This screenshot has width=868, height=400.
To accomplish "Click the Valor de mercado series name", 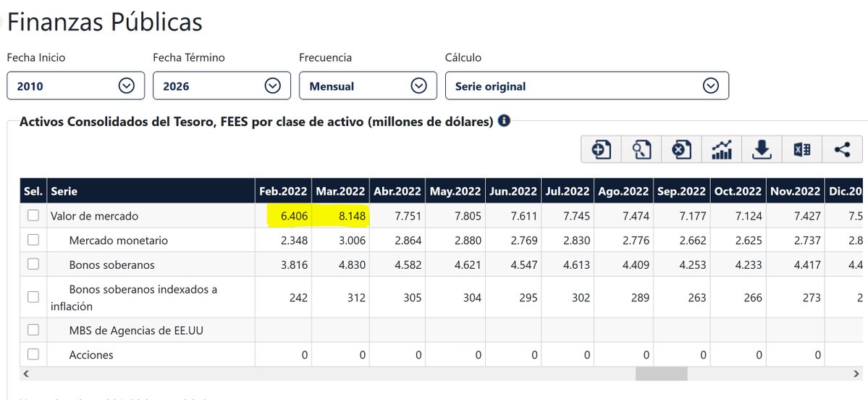I will coord(94,216).
